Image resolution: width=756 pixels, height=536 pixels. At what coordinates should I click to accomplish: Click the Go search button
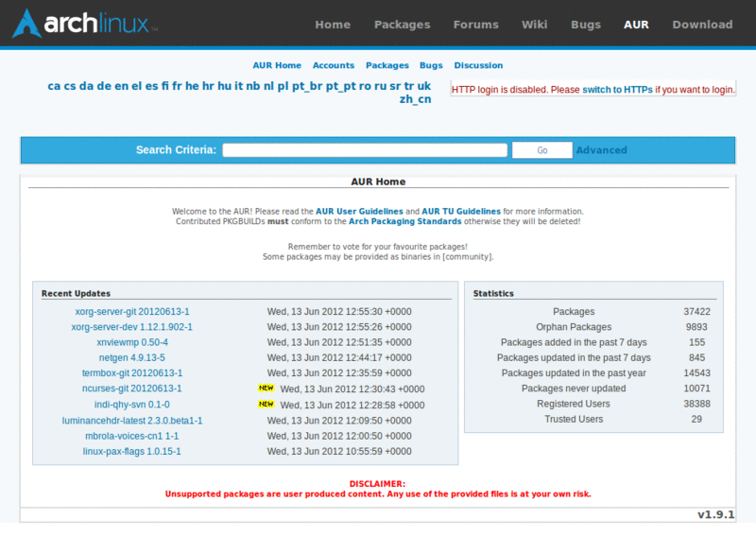pyautogui.click(x=541, y=150)
